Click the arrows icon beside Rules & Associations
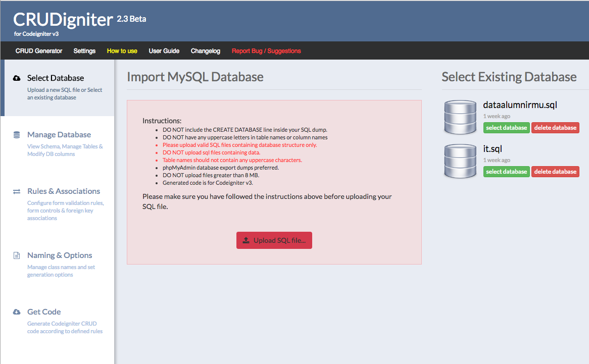This screenshot has width=589, height=364. (x=17, y=191)
